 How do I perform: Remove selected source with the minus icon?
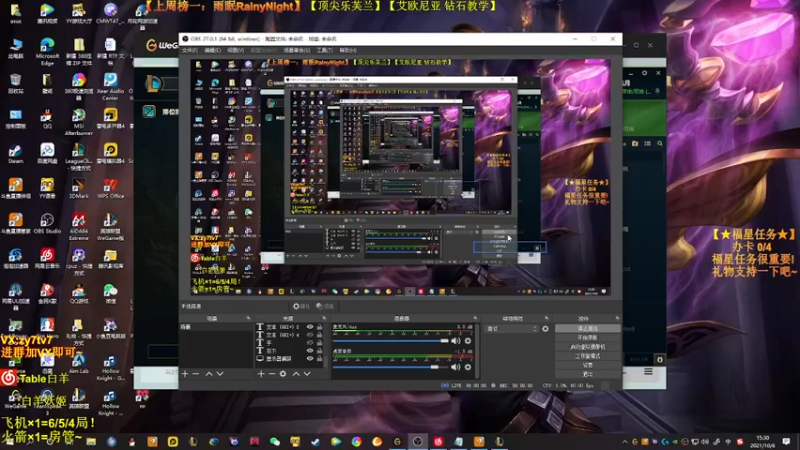tap(271, 374)
